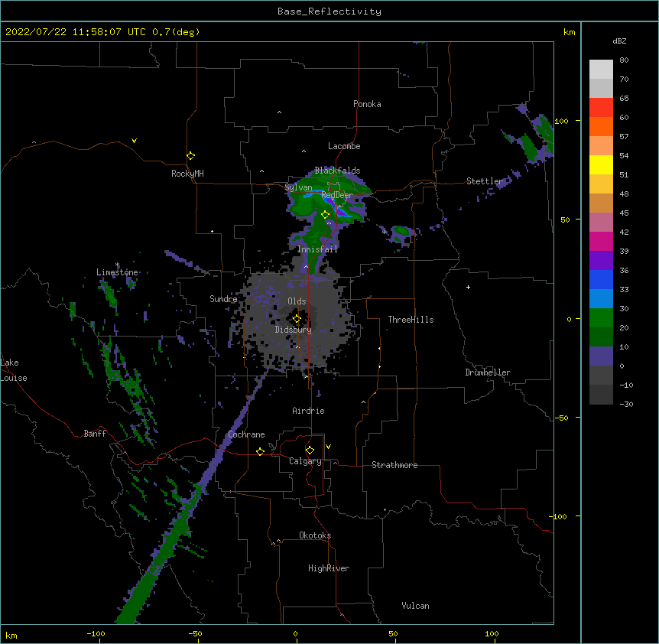Click the Base_Reflectivity title text
The image size is (659, 644).
click(329, 11)
